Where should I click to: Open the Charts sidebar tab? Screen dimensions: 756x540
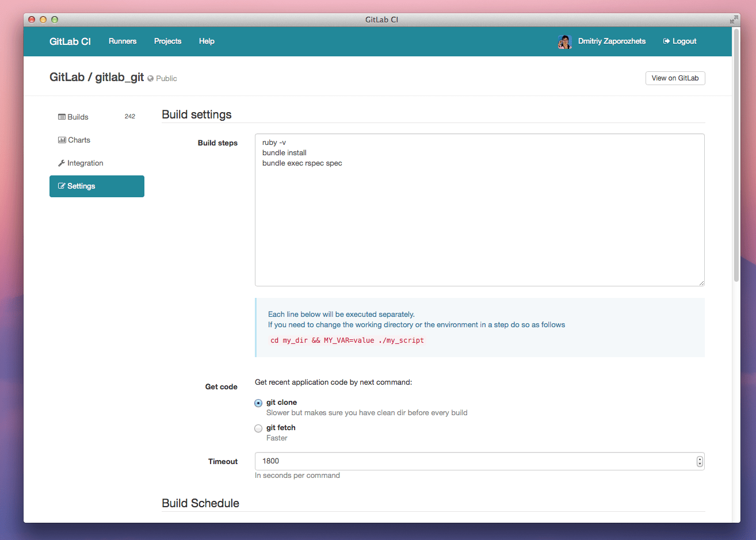97,140
